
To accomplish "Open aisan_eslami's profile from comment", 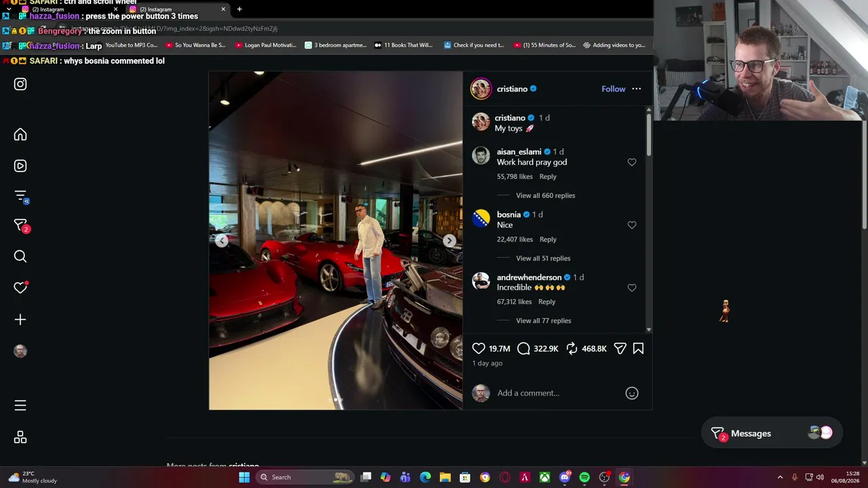I will pyautogui.click(x=519, y=152).
